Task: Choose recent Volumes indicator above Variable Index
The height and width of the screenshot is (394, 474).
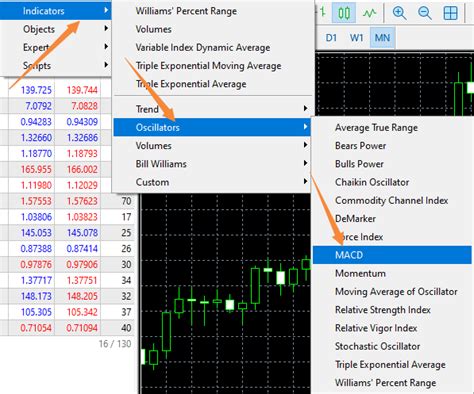Action: coord(212,29)
